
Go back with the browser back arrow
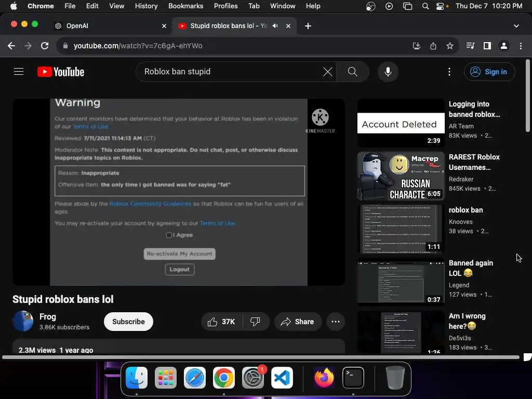click(11, 46)
